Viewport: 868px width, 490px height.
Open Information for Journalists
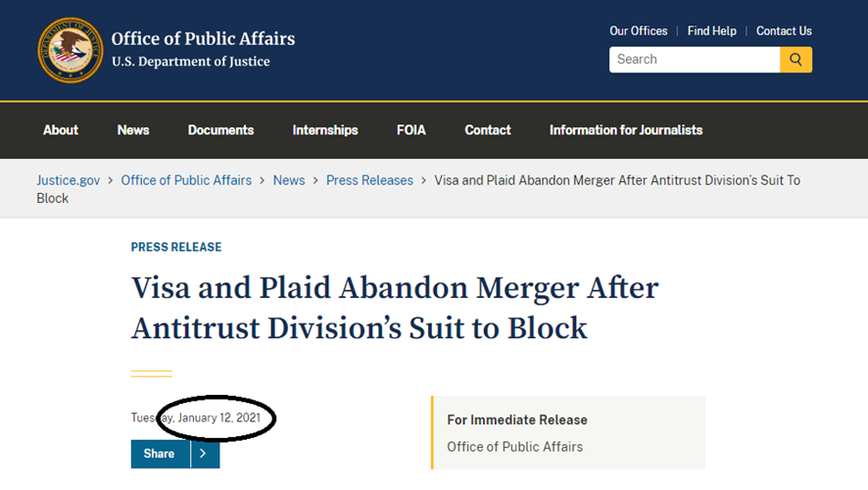coord(626,130)
